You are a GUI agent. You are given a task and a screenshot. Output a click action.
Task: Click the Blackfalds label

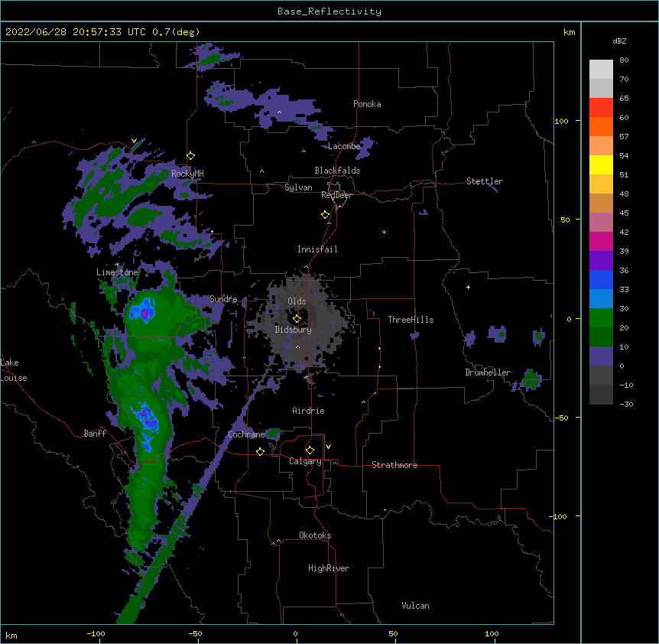(337, 171)
